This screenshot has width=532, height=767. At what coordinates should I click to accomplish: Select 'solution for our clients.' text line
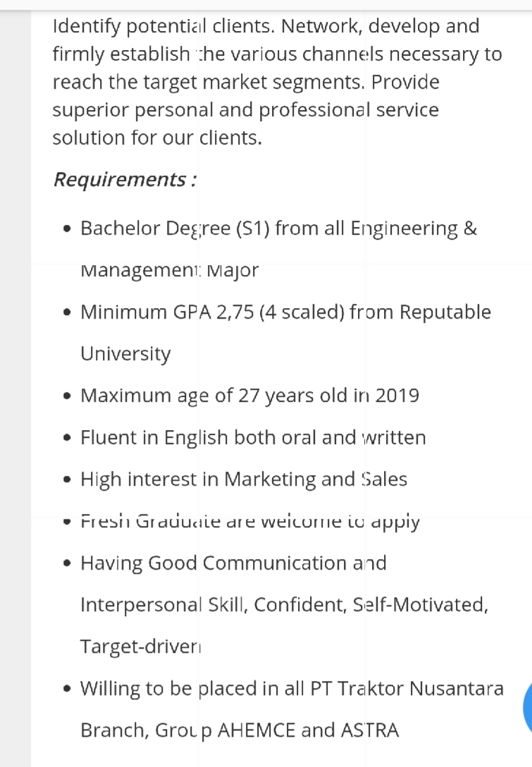click(x=157, y=138)
